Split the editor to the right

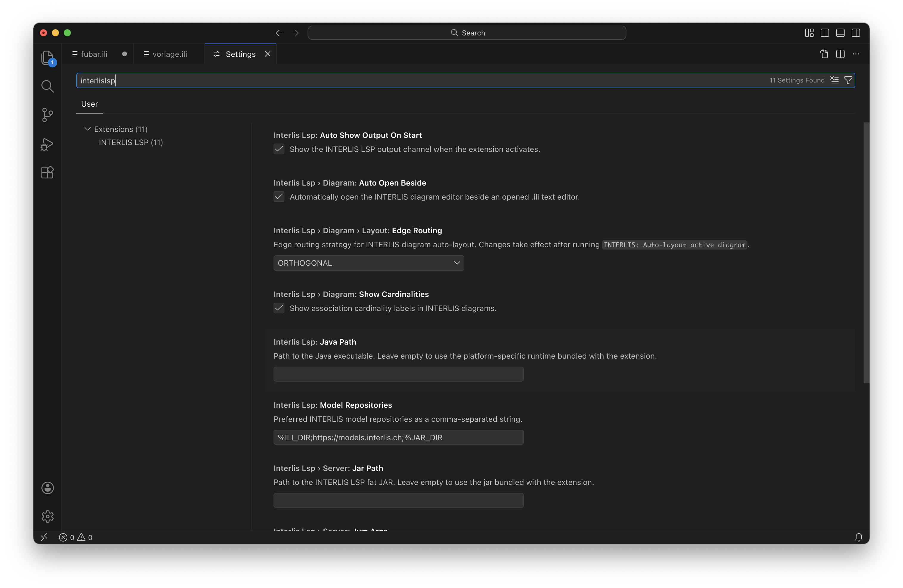click(x=840, y=54)
